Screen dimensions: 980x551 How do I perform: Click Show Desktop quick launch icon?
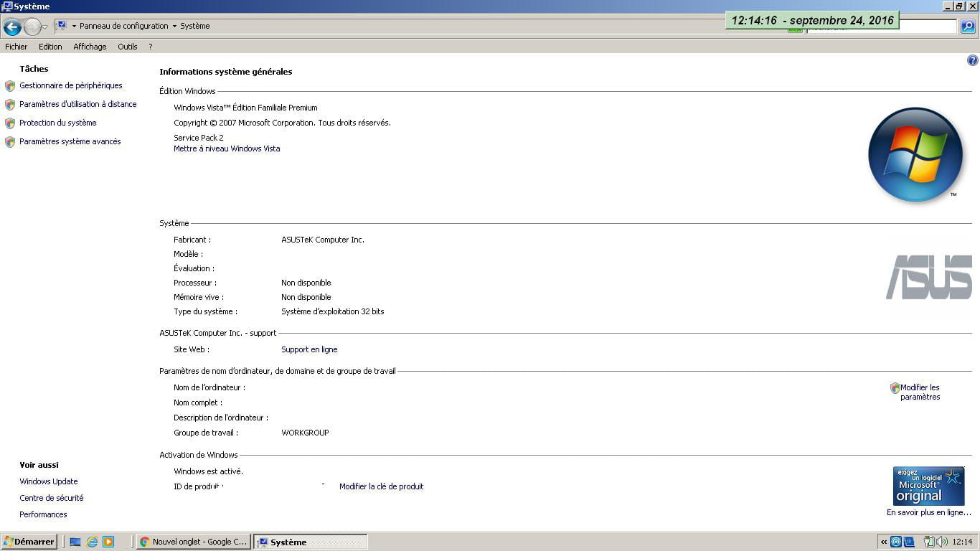tap(75, 542)
